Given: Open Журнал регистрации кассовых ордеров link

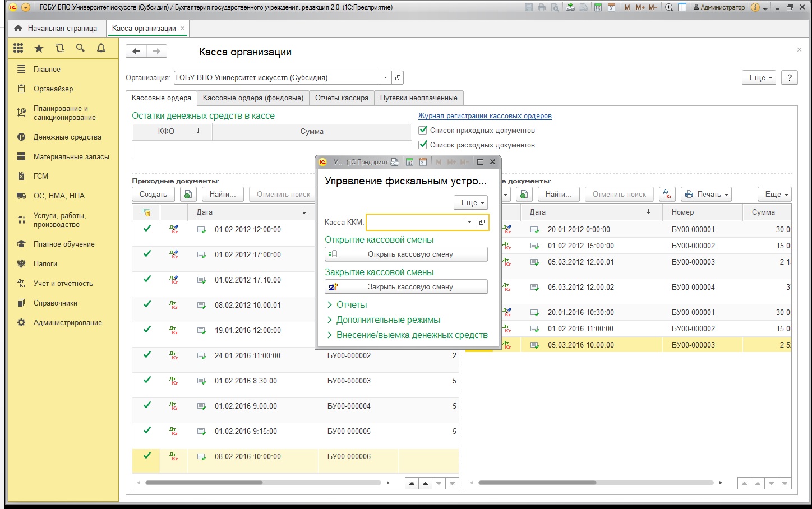Looking at the screenshot, I should tap(485, 115).
